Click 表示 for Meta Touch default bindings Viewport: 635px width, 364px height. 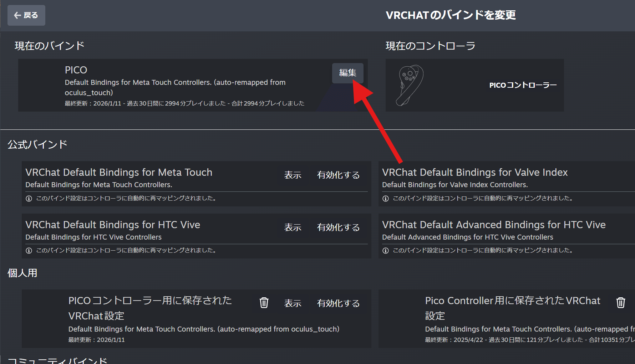point(293,175)
